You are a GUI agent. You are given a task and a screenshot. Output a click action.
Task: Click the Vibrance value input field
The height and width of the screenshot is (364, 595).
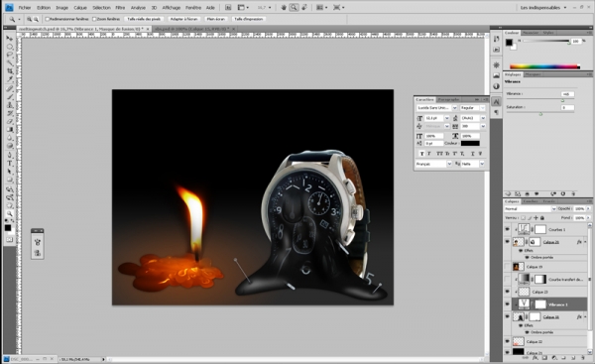[x=567, y=94]
